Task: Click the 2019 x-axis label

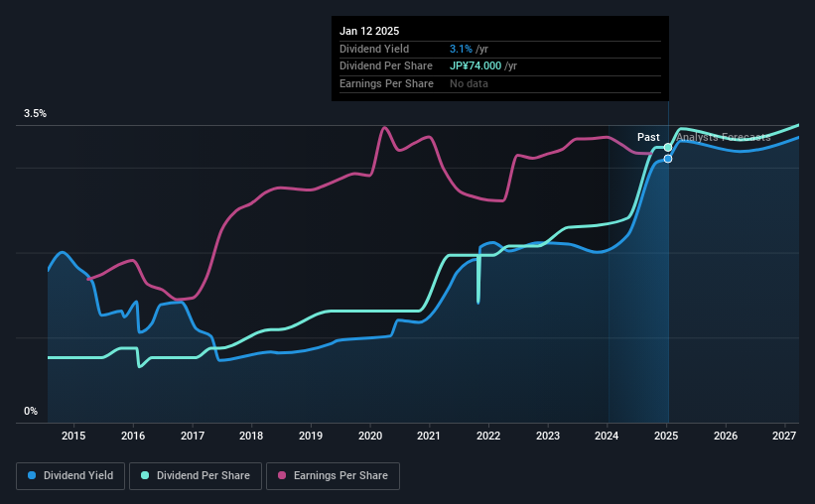Action: click(x=311, y=436)
